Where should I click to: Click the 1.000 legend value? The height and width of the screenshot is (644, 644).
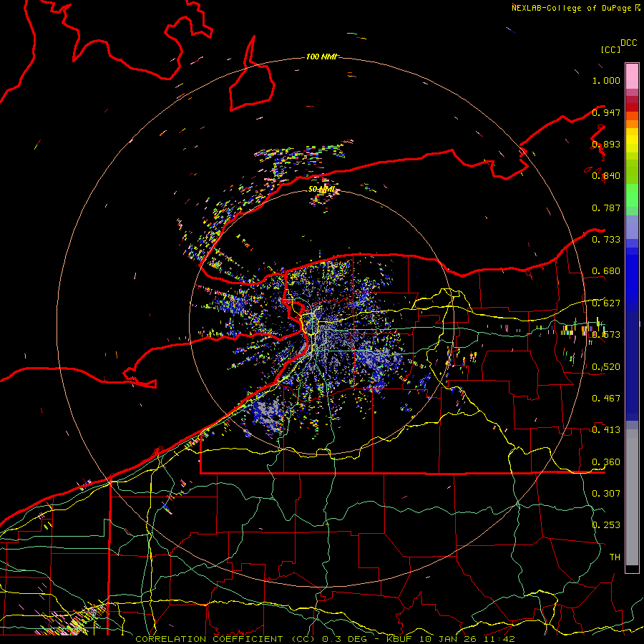[x=606, y=80]
